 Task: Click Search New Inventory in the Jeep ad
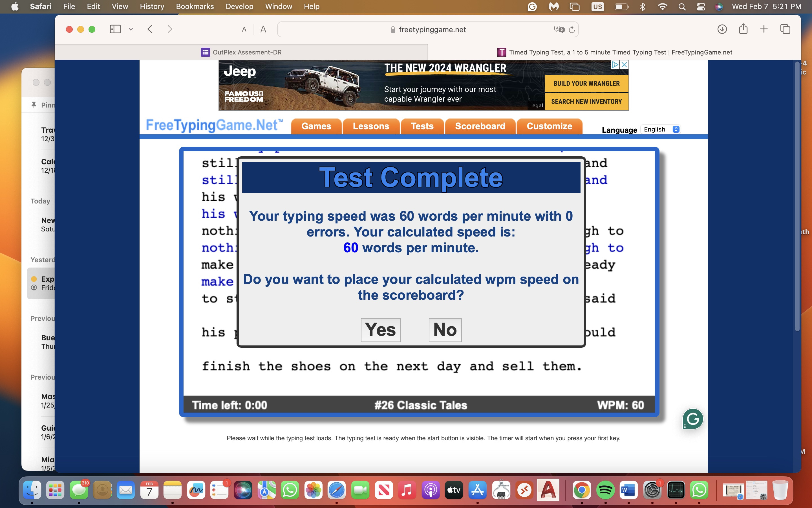point(586,102)
